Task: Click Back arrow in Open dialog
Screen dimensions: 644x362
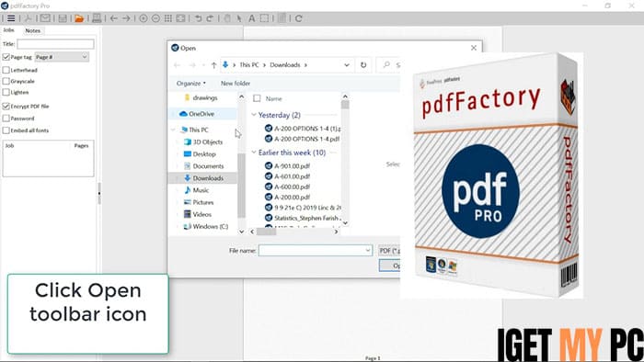Action: [178, 65]
